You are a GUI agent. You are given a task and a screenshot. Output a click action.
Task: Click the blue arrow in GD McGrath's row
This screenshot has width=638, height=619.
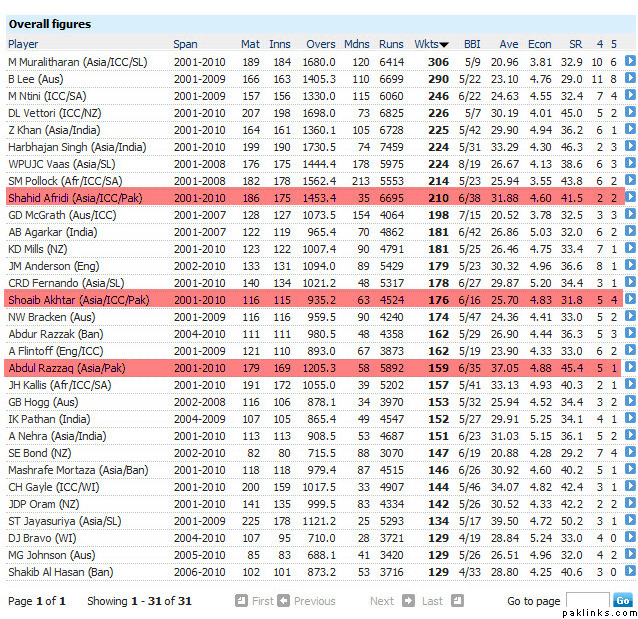630,215
